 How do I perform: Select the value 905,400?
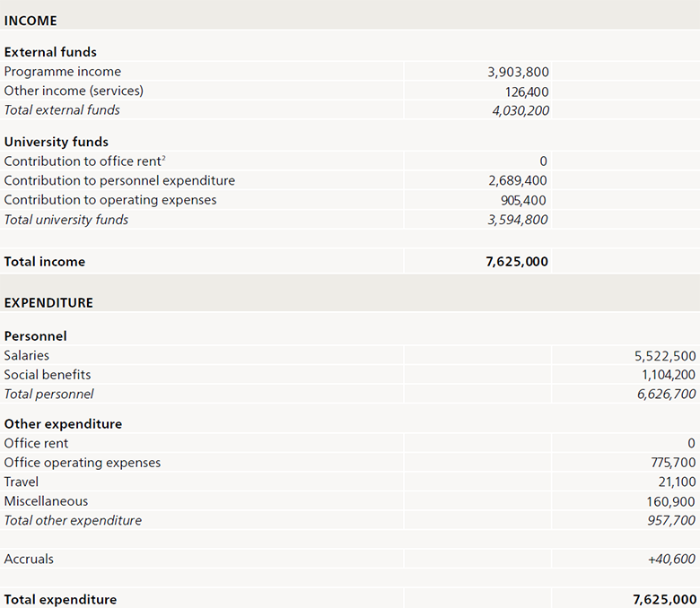(523, 200)
